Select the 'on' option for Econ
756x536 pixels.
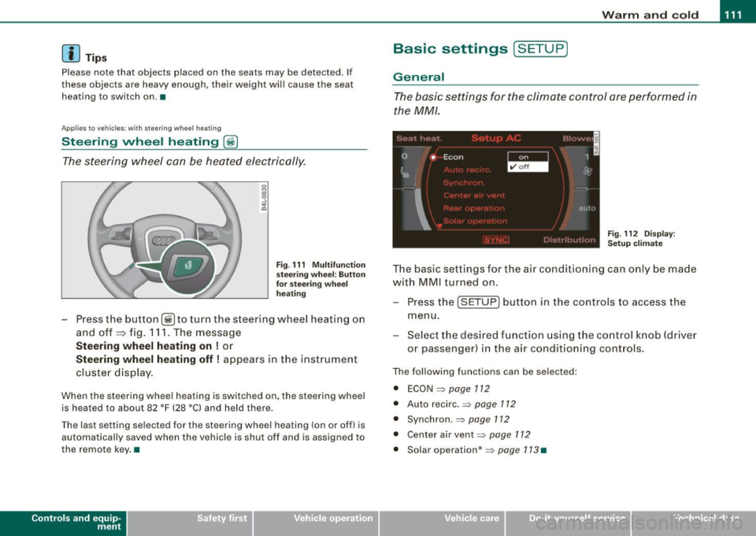point(528,157)
